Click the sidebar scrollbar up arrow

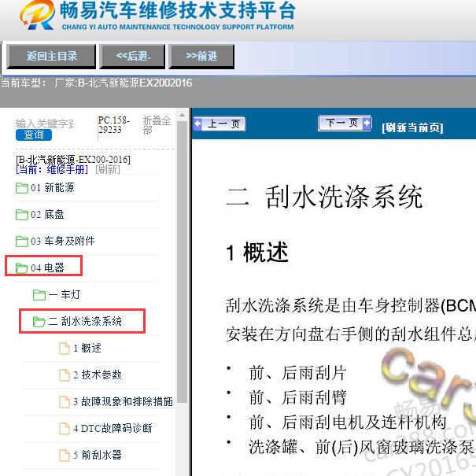click(182, 116)
